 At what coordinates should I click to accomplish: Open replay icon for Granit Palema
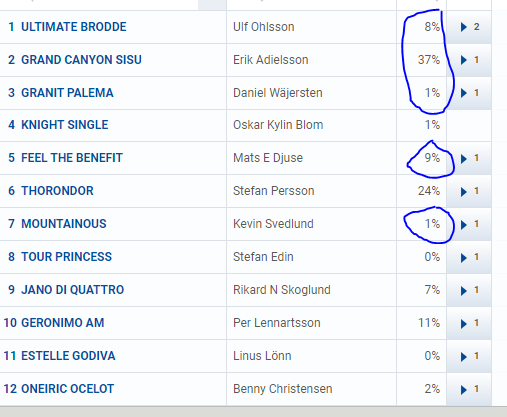point(463,93)
